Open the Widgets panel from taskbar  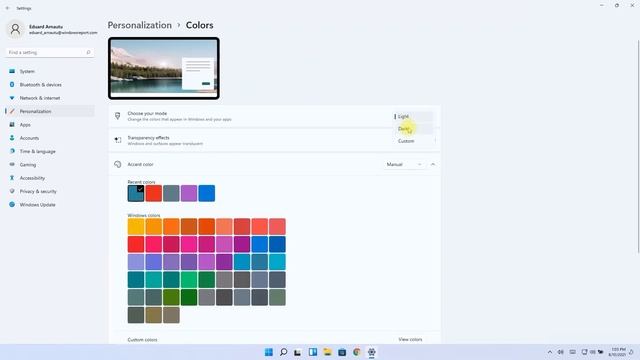[313, 352]
